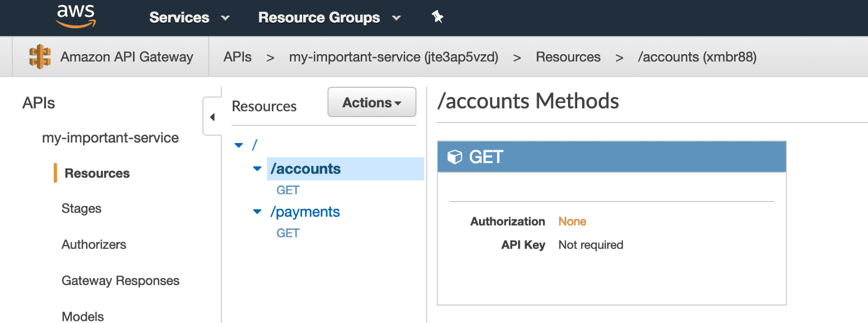Open the GET method under /accounts

point(288,190)
